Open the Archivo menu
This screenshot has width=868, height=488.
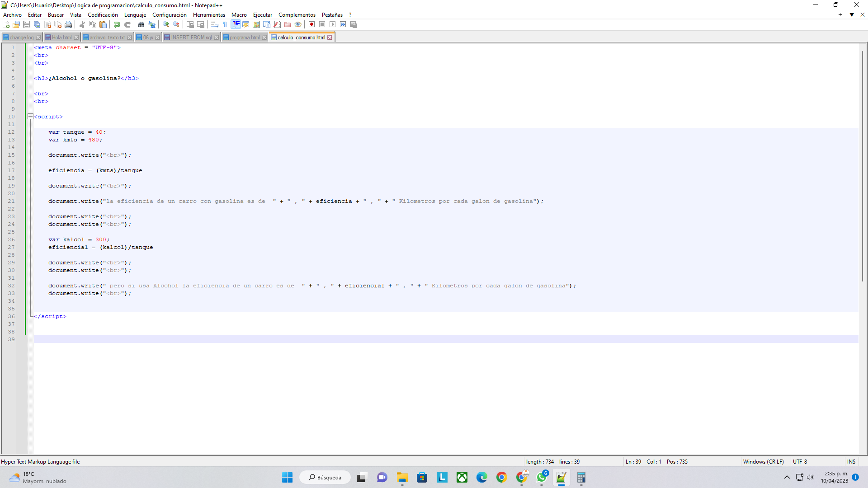pos(12,15)
